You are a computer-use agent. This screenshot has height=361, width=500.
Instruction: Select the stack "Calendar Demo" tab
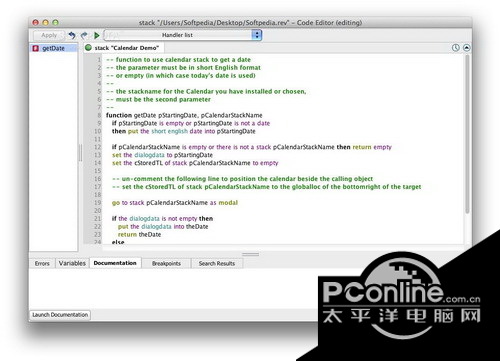(123, 48)
